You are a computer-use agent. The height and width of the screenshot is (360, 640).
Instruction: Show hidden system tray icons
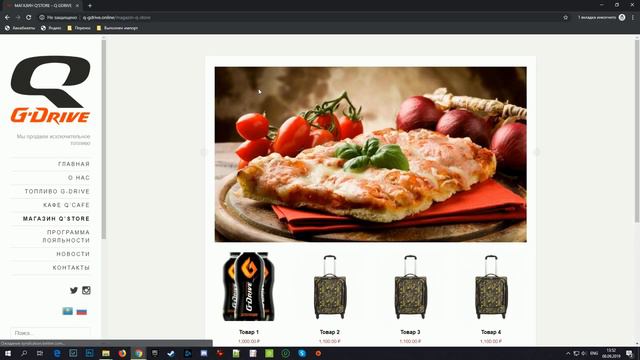[x=568, y=353]
